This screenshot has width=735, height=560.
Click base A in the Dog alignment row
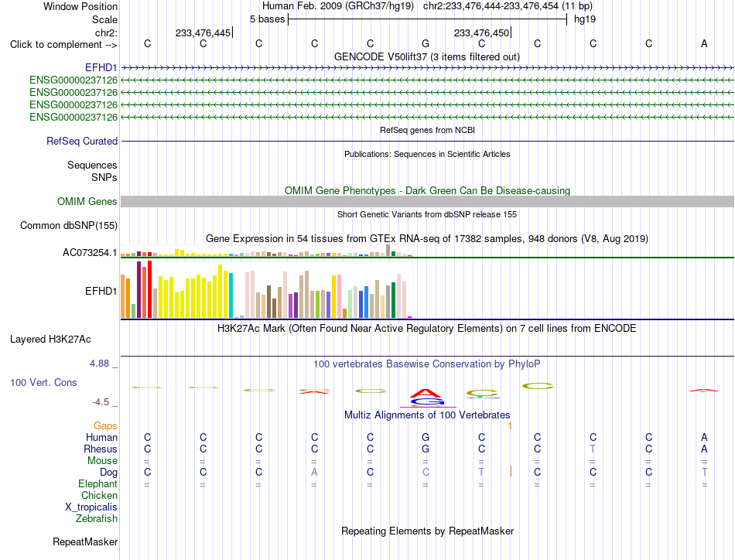(x=315, y=472)
